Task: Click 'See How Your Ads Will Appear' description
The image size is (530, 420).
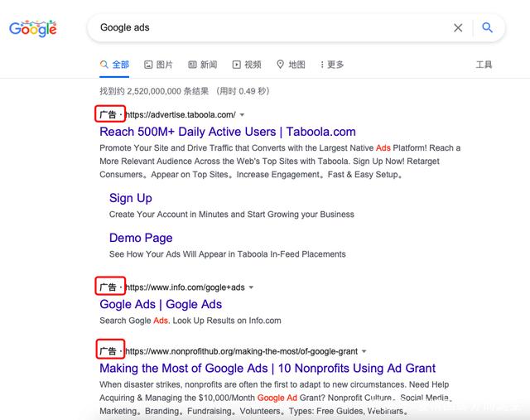Action: point(228,254)
